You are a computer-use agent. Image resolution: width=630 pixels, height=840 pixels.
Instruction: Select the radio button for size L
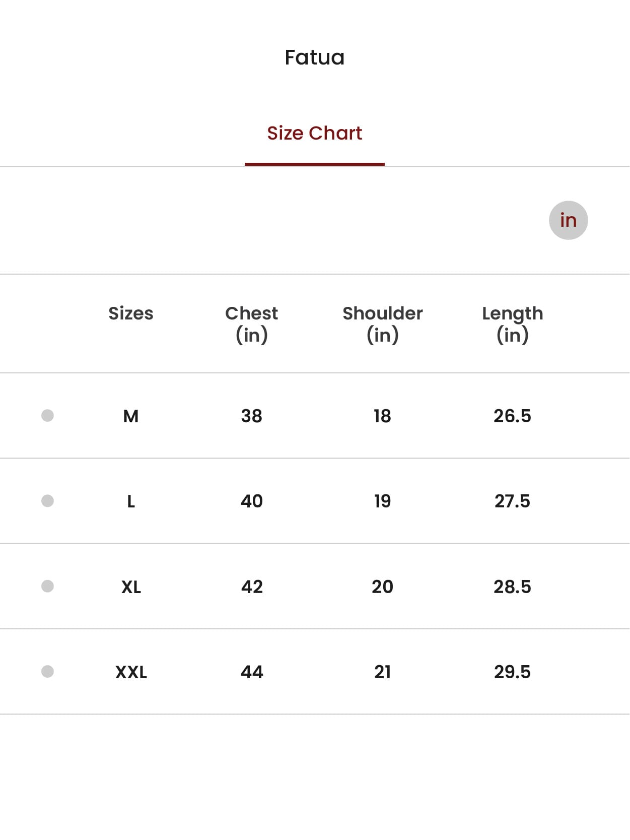tap(47, 501)
